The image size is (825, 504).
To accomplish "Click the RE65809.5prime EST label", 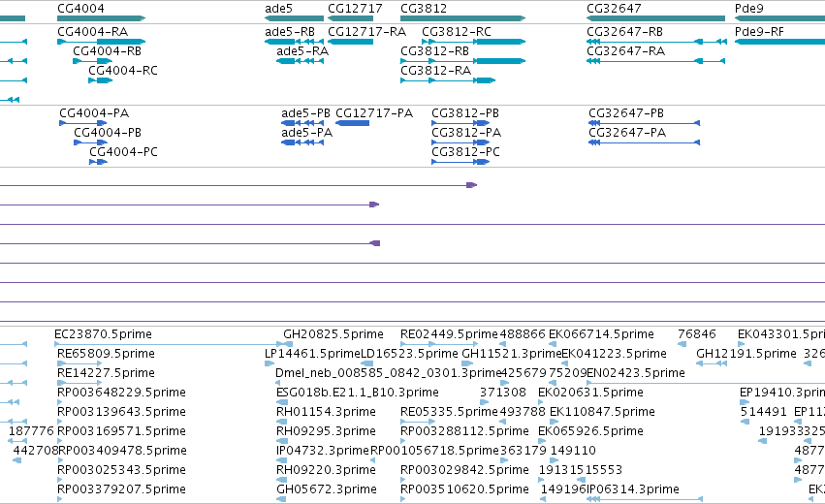I will pyautogui.click(x=106, y=354).
